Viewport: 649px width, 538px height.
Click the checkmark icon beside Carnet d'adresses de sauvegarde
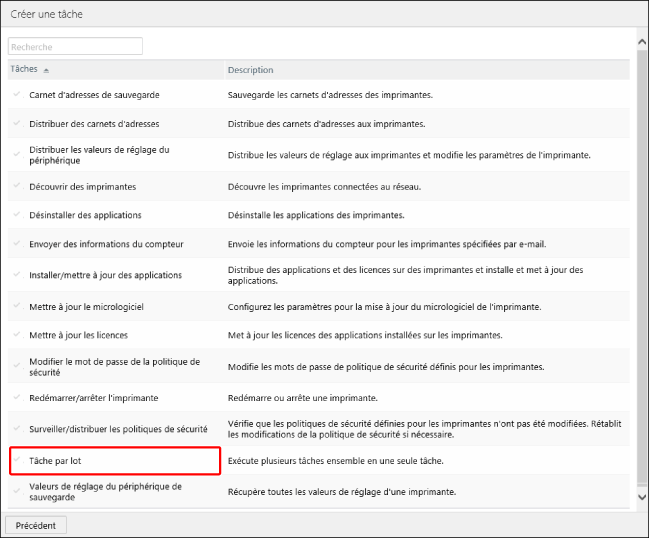(x=17, y=94)
